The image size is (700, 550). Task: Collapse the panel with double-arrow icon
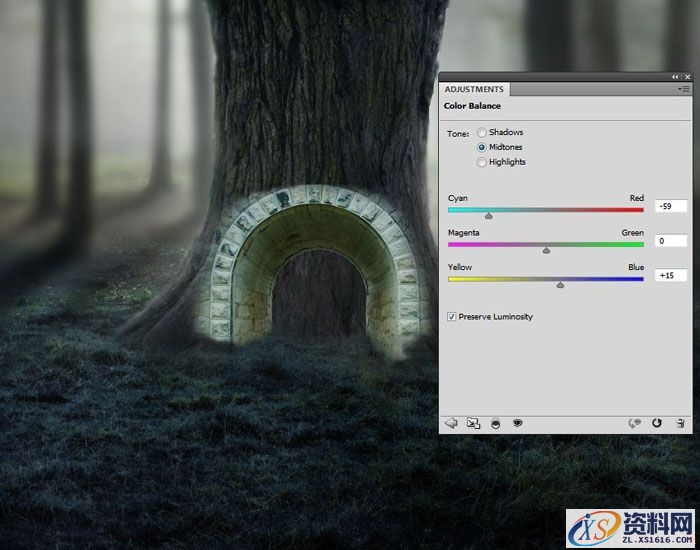[674, 77]
